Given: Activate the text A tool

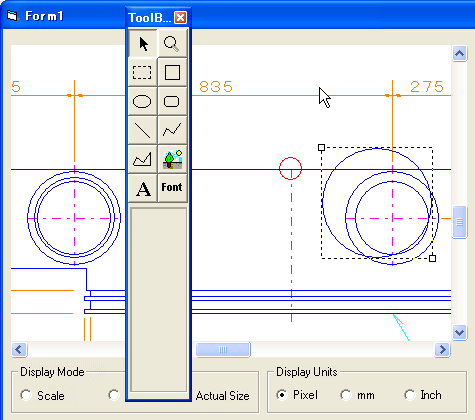Looking at the screenshot, I should pos(143,188).
